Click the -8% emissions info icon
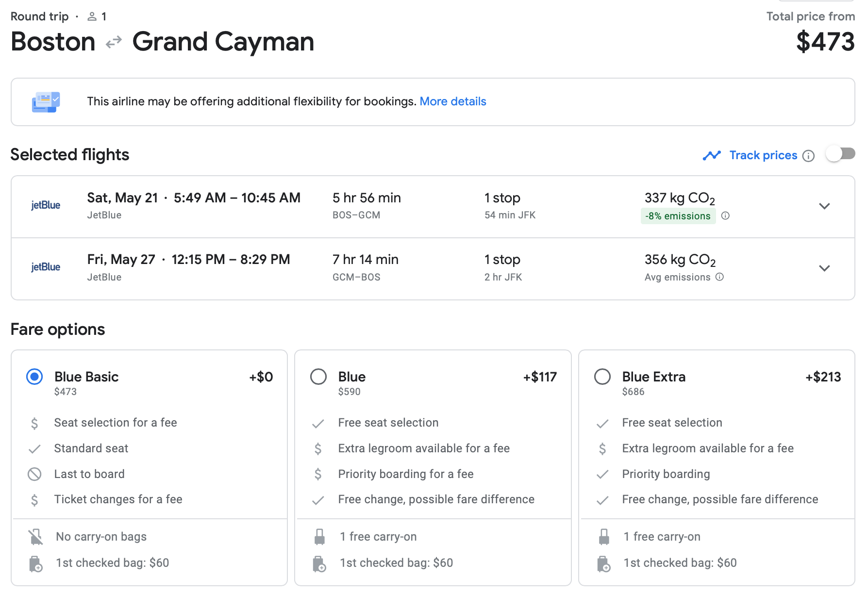The image size is (868, 594). click(x=725, y=216)
